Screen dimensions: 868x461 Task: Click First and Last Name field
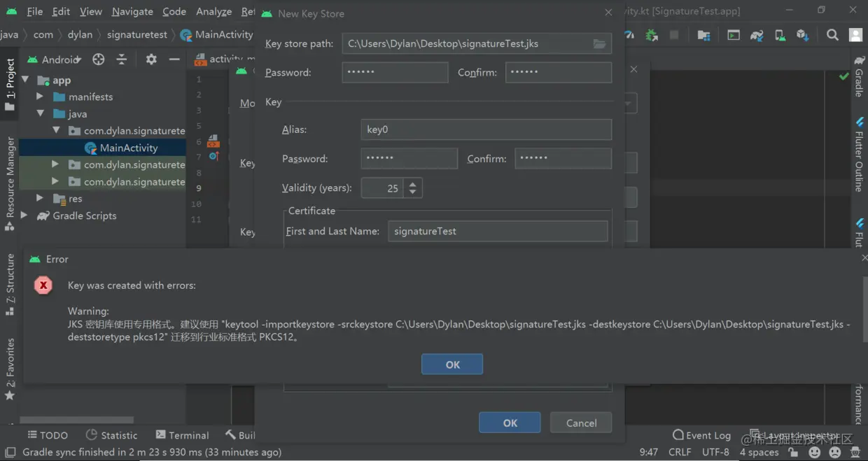(498, 231)
